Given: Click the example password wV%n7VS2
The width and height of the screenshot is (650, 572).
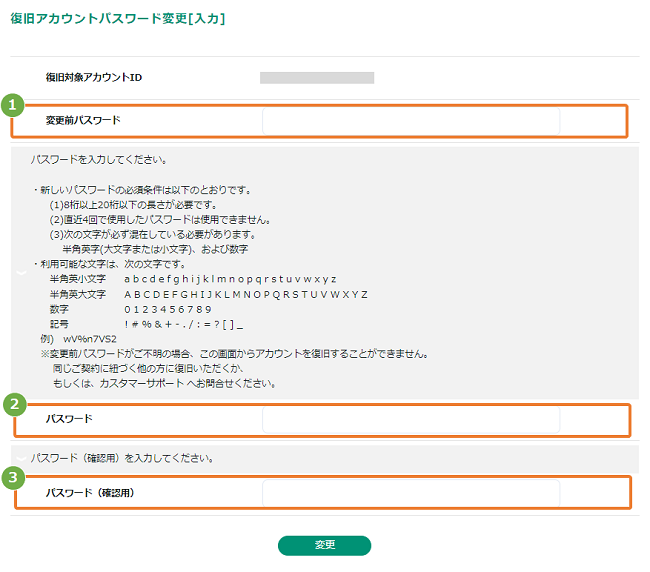Looking at the screenshot, I should (90, 339).
